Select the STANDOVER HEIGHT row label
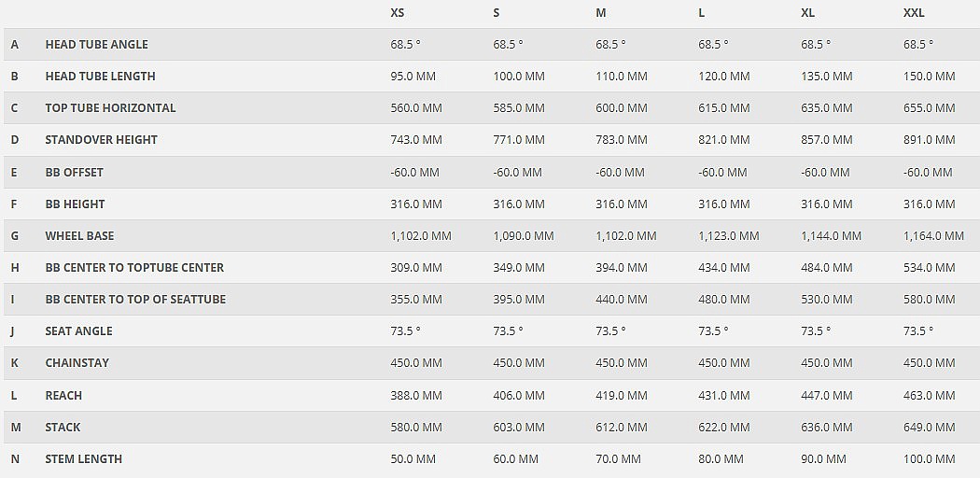 pyautogui.click(x=101, y=140)
